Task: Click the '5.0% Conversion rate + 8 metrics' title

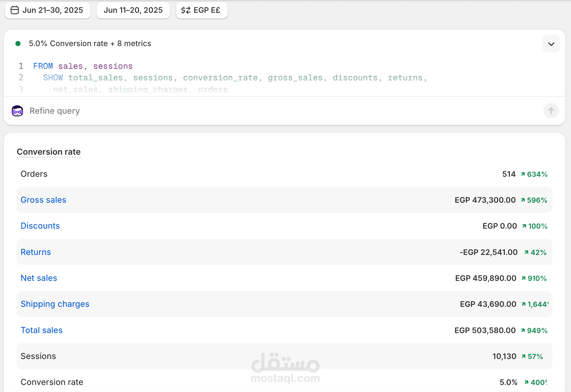Action: tap(90, 44)
